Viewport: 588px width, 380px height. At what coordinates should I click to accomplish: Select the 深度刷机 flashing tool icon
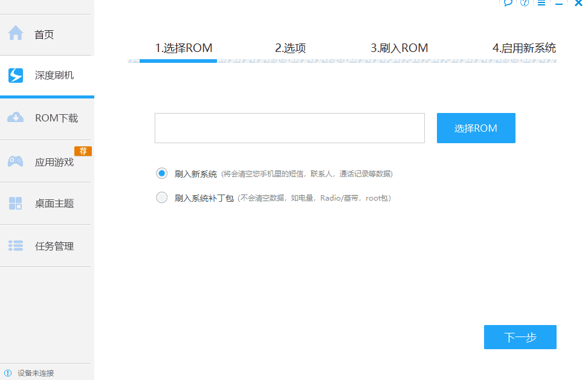(x=15, y=76)
